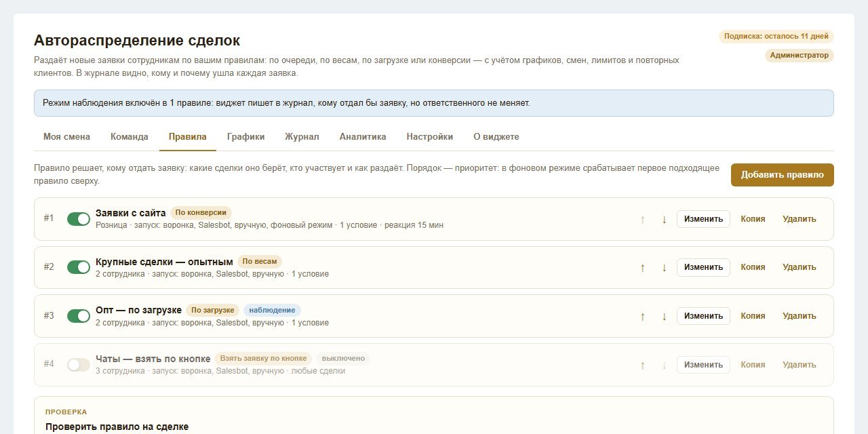
Task: Click the 'По конверсии' tag
Action: coord(201,212)
